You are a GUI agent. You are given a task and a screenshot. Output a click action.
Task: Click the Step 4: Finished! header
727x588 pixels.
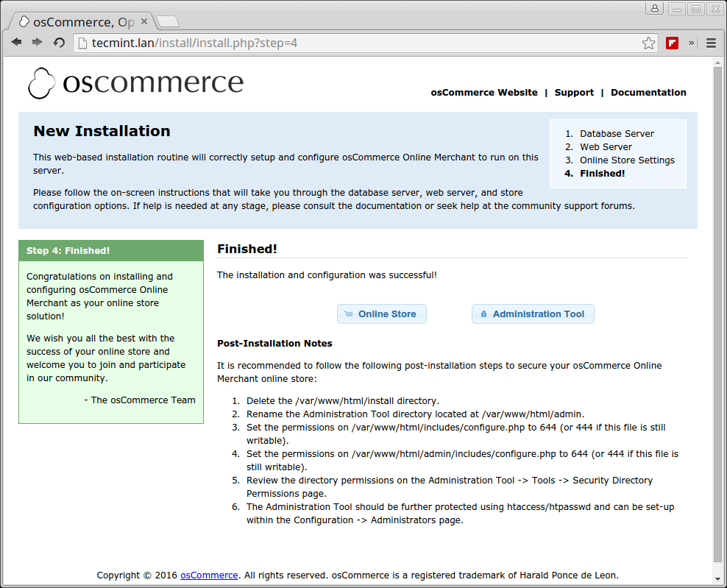pyautogui.click(x=111, y=250)
